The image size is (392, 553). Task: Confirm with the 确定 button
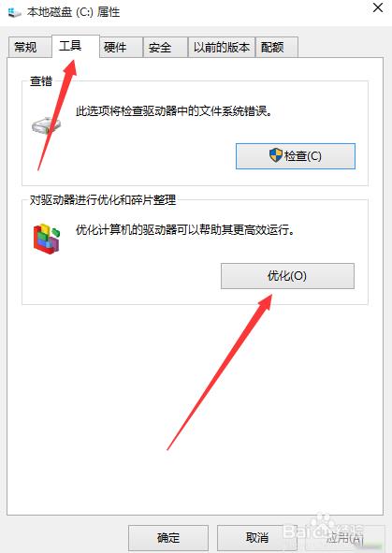click(x=168, y=537)
